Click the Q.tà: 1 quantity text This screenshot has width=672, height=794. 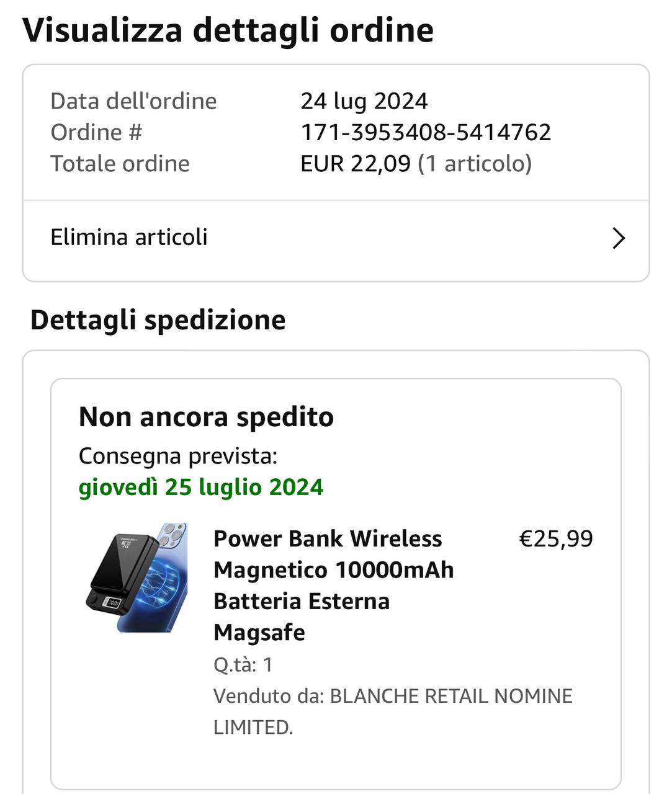click(243, 665)
